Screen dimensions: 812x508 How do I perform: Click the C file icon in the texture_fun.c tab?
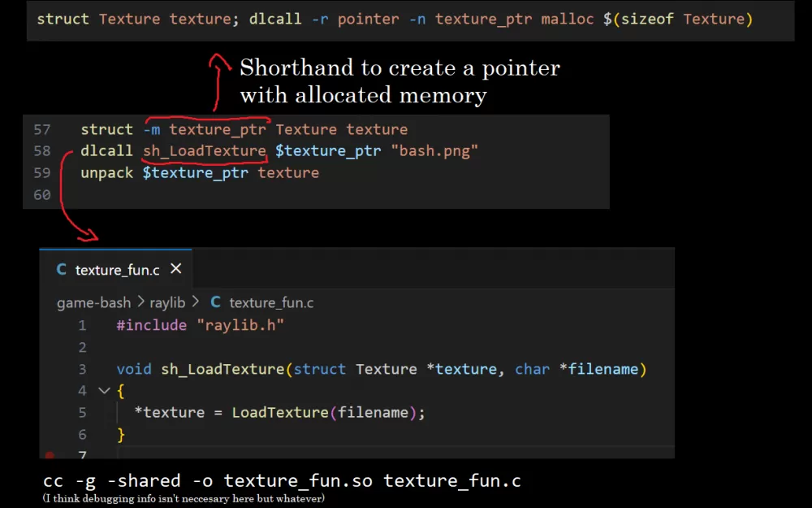(x=61, y=270)
